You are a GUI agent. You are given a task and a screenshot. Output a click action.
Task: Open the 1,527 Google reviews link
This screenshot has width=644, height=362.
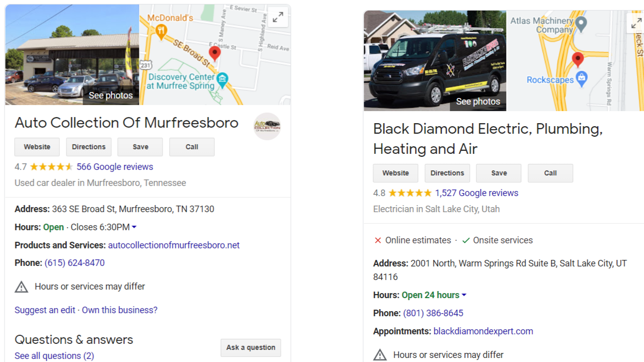coord(476,193)
